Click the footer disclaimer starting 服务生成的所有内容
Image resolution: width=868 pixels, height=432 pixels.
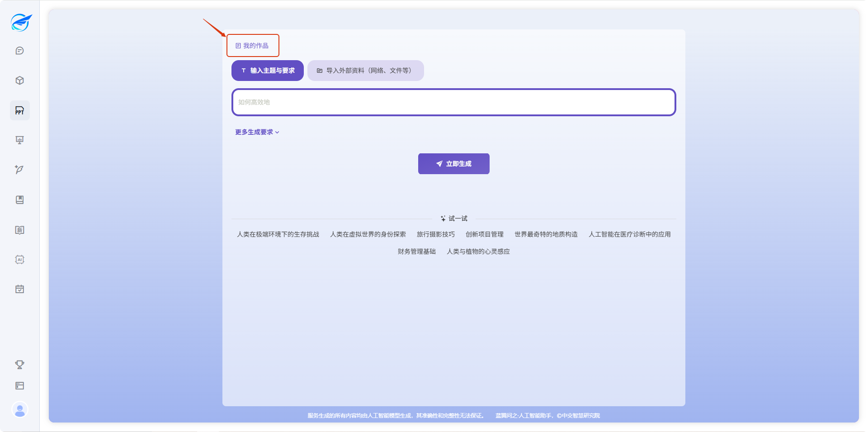(397, 416)
